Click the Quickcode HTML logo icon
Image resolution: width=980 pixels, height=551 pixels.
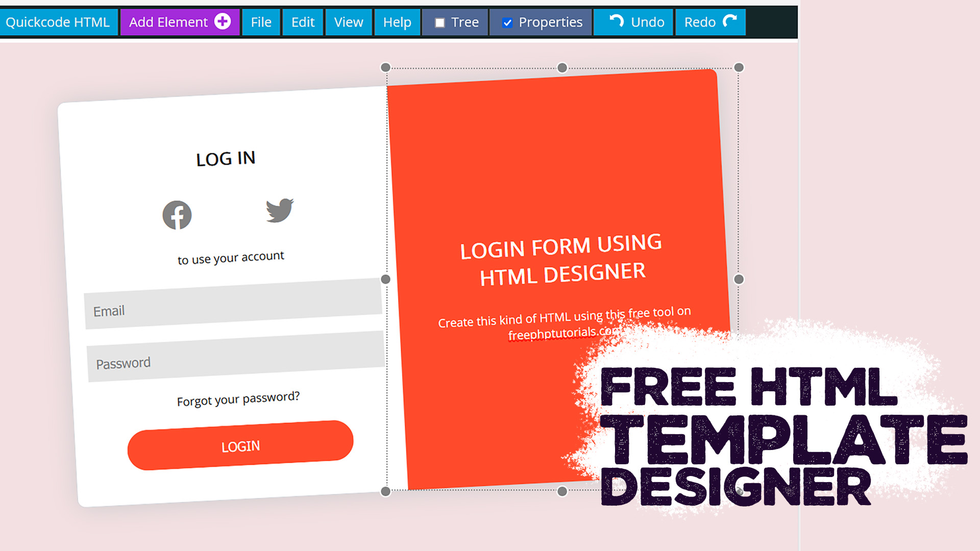tap(57, 21)
